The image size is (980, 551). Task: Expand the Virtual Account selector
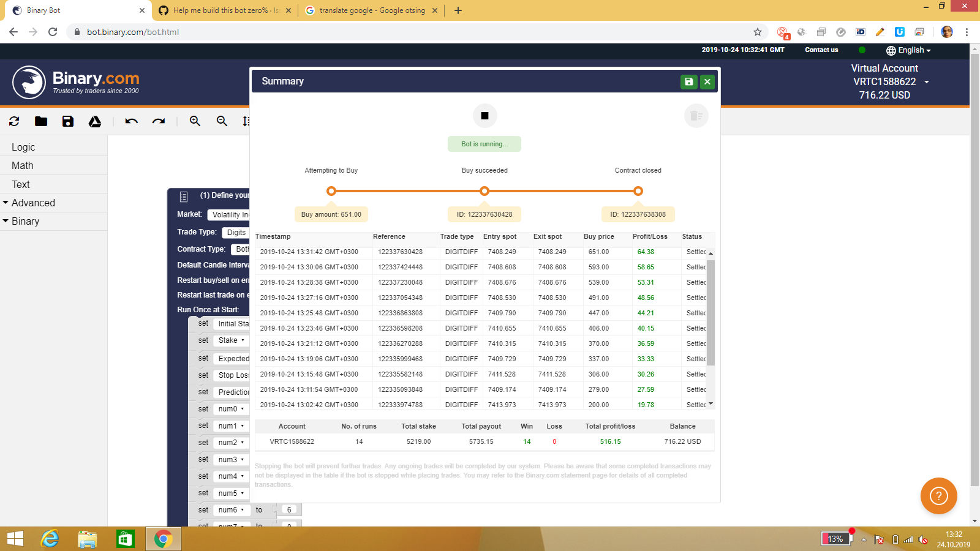point(926,82)
